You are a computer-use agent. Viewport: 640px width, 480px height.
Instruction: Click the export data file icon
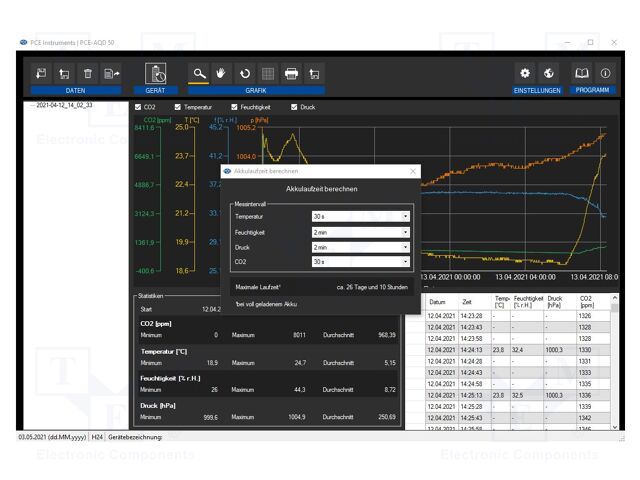(112, 73)
